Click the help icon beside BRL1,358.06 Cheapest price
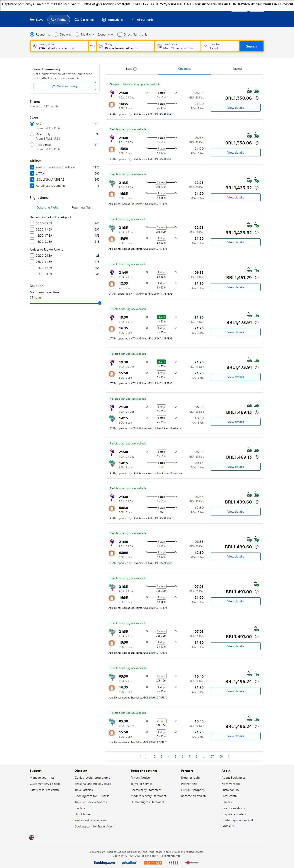Screen dimensions: 294x868 [257, 98]
